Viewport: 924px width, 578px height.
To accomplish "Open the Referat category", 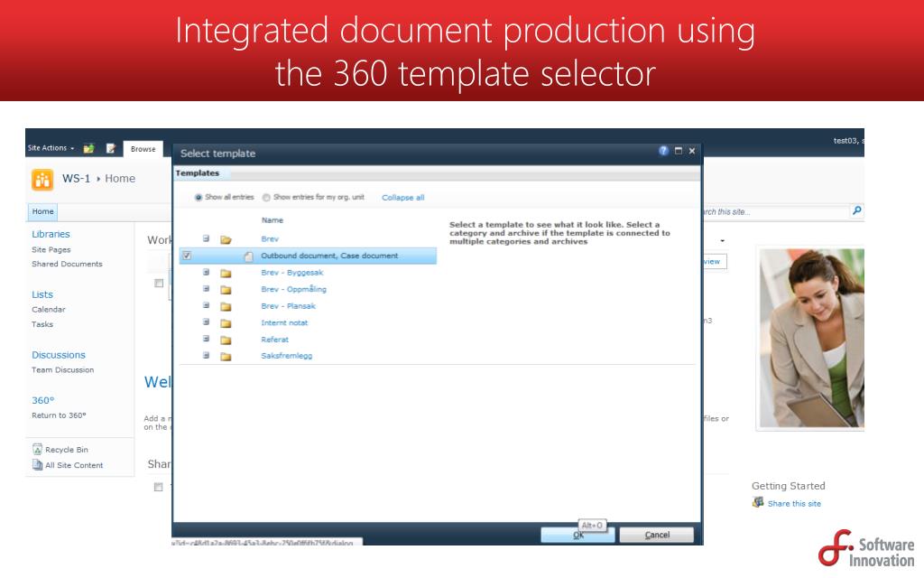I will [x=274, y=340].
